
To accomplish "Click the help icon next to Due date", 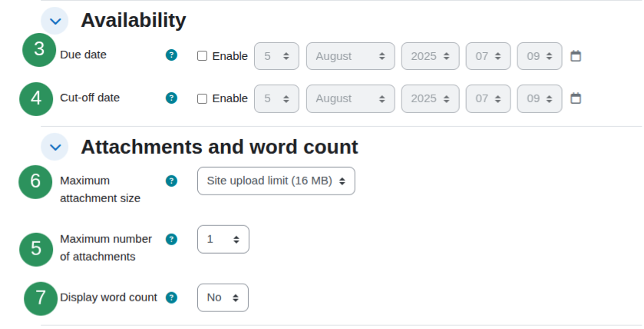I will tap(171, 55).
